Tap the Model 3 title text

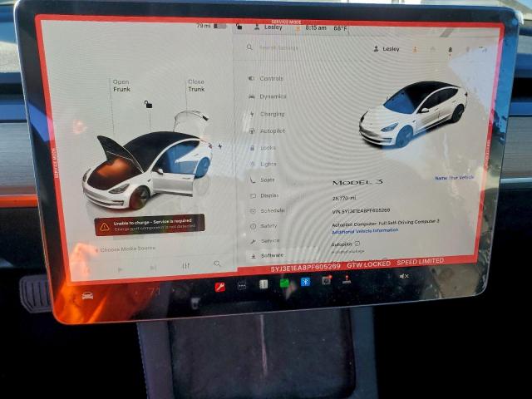click(x=357, y=182)
